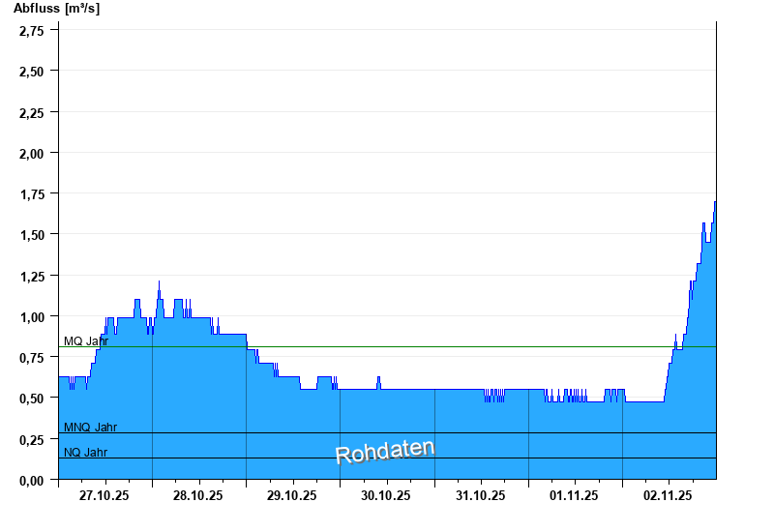Image resolution: width=774 pixels, height=532 pixels.
Task: Click the 1,25 y-axis label
Action: tap(32, 277)
